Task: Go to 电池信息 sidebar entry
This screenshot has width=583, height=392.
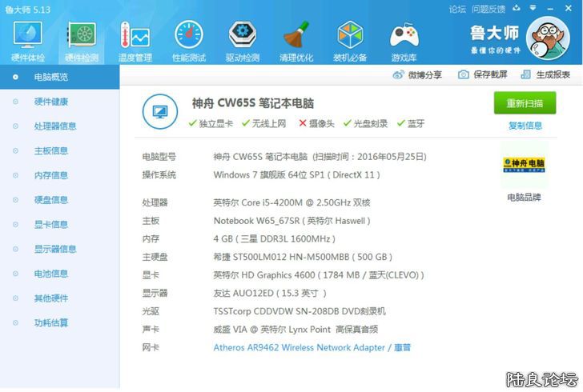Action: (x=50, y=274)
